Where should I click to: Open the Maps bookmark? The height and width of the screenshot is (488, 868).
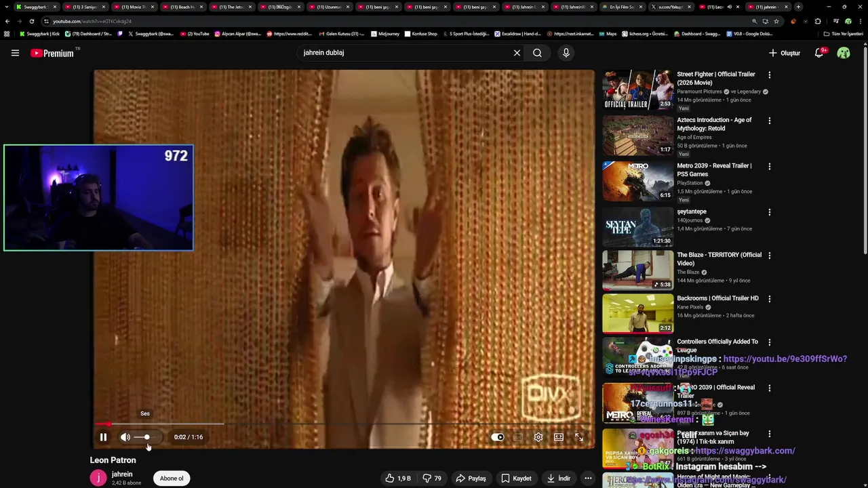click(x=607, y=33)
